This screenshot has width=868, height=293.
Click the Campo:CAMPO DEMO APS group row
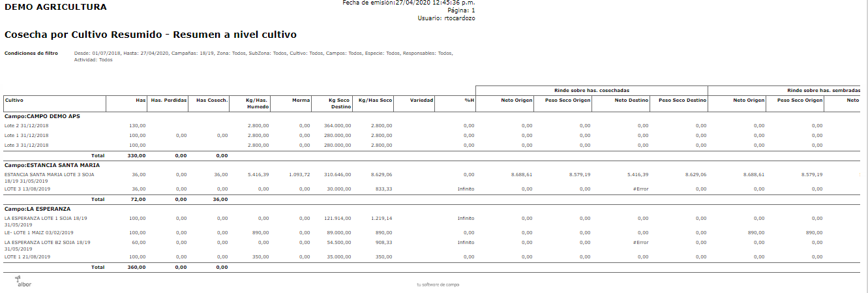(42, 116)
